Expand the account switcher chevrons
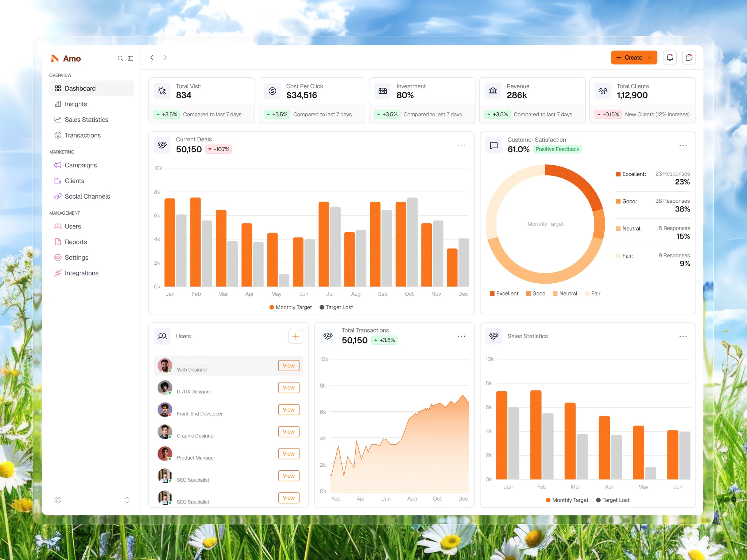The height and width of the screenshot is (560, 747). tap(127, 500)
